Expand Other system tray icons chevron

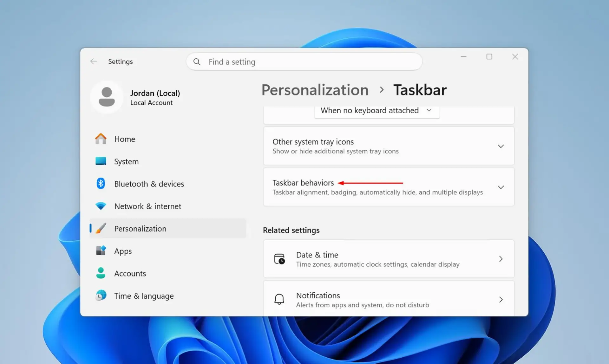pyautogui.click(x=501, y=146)
